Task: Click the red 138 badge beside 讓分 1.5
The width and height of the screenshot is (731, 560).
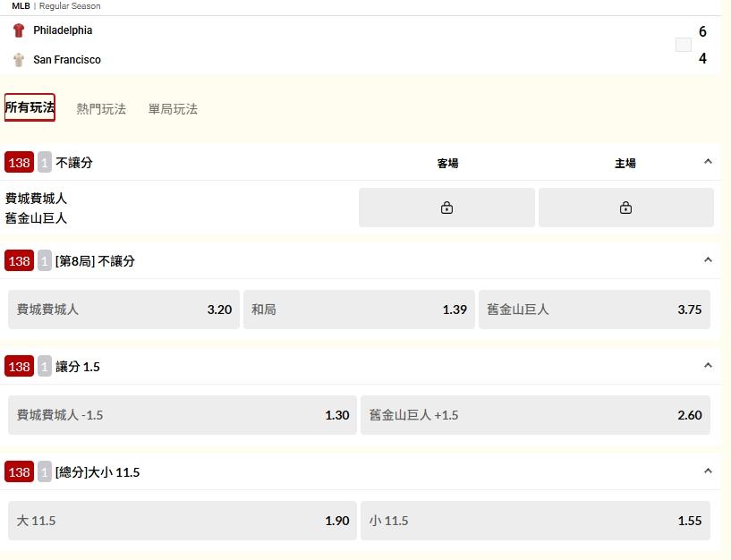Action: pos(19,367)
